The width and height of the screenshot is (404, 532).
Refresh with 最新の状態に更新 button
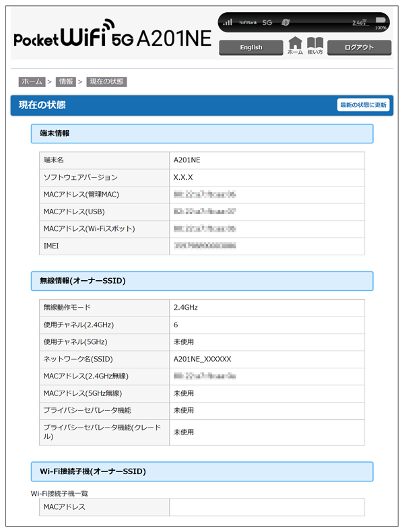pos(363,105)
